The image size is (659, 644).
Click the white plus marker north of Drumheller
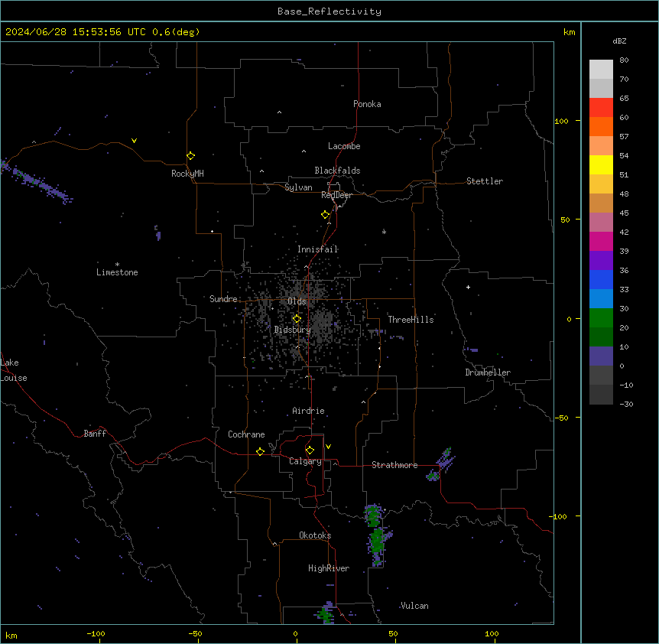click(x=468, y=287)
